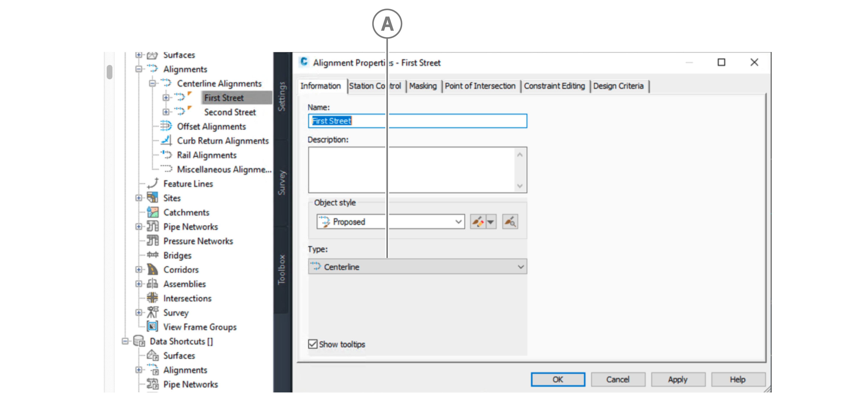This screenshot has width=868, height=402.
Task: Open the Proposed object style dropdown
Action: tap(458, 222)
